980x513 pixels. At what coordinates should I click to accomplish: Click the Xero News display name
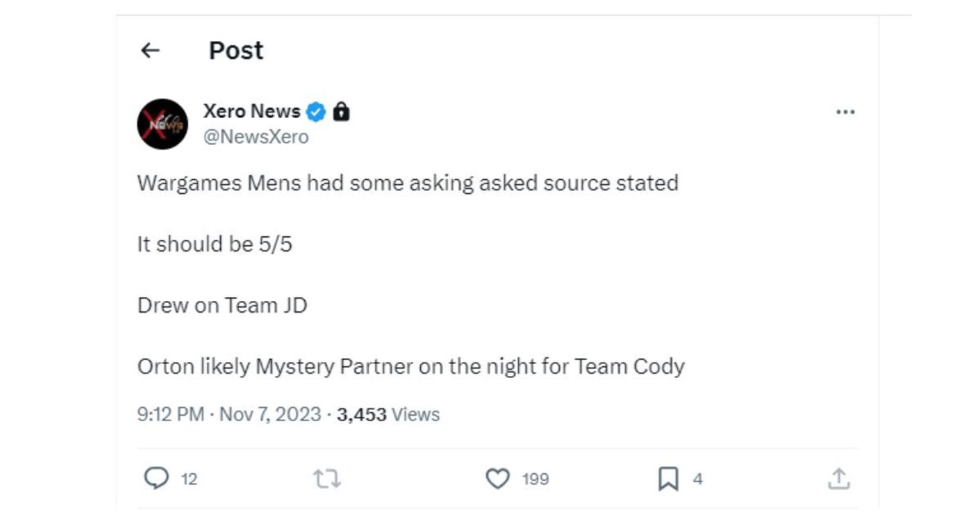coord(250,111)
